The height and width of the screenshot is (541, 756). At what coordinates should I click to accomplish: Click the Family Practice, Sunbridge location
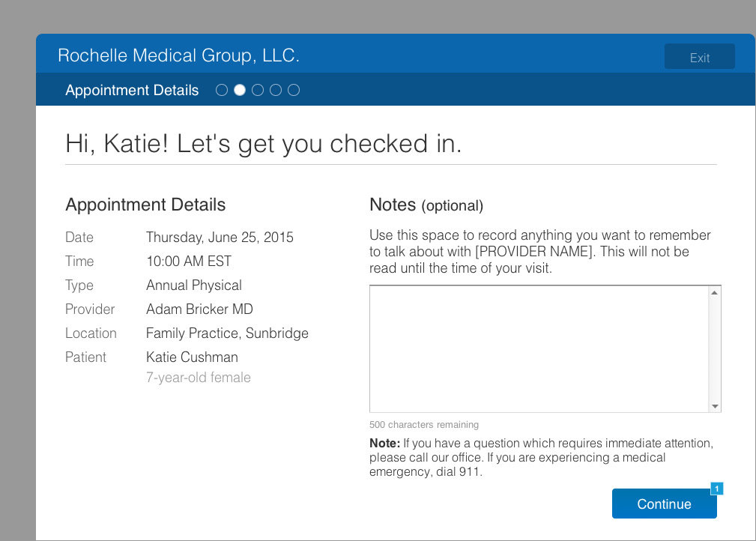pos(227,333)
